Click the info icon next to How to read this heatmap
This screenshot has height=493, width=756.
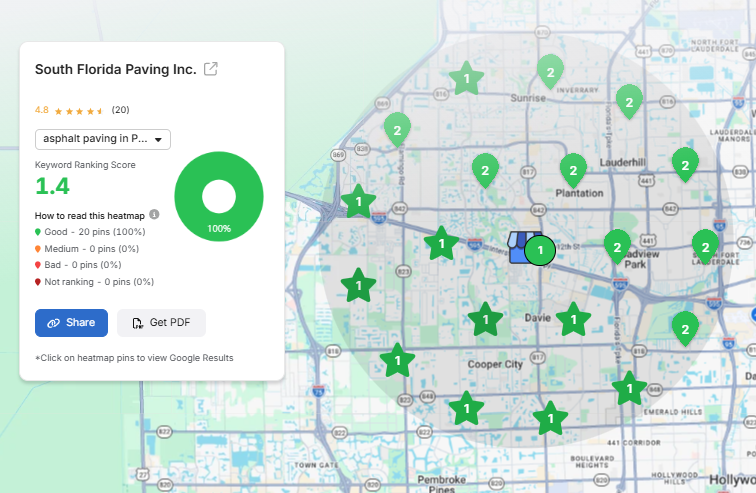(154, 214)
